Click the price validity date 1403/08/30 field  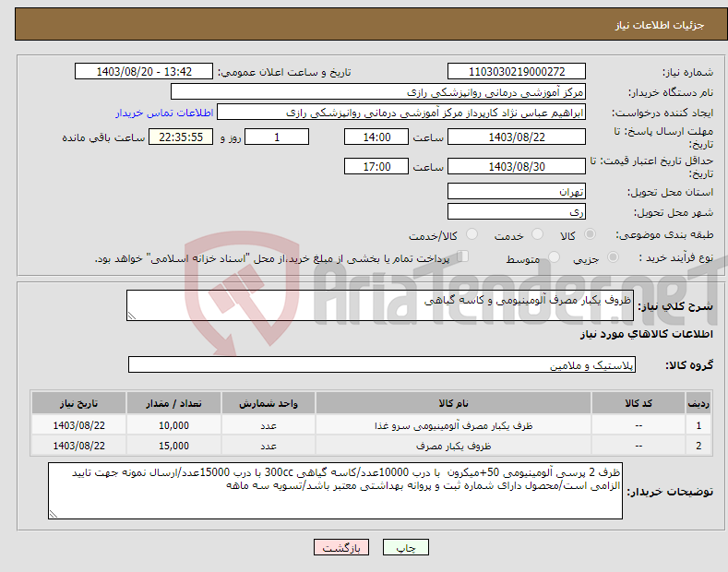517,166
